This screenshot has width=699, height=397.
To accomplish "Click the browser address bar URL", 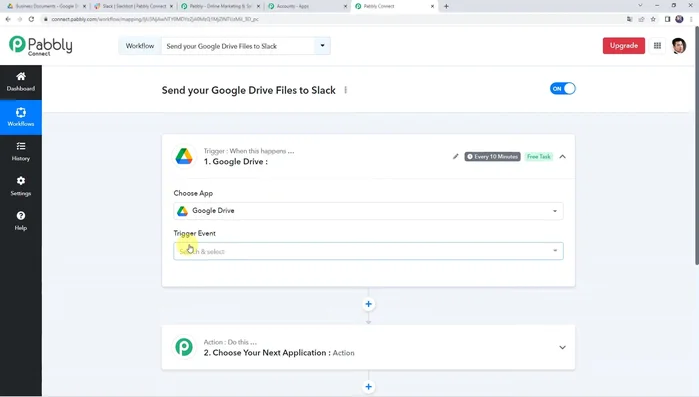I will coord(155,19).
